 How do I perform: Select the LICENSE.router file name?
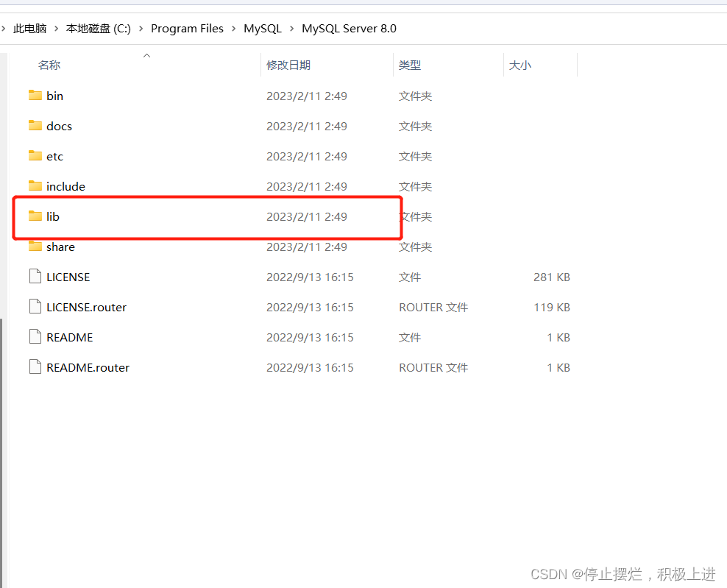[x=87, y=307]
